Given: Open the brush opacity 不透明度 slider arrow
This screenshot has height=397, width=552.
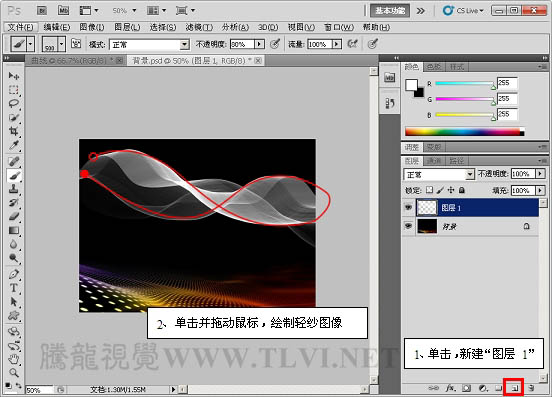Looking at the screenshot, I should click(x=259, y=44).
